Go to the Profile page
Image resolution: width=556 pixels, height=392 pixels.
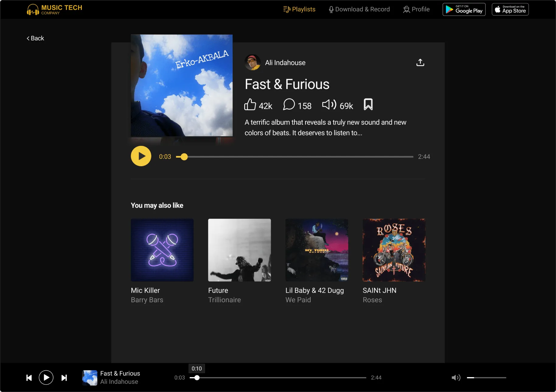[416, 9]
